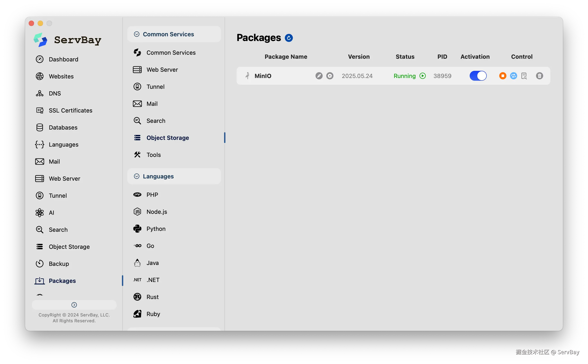This screenshot has width=588, height=364.
Task: Go to SSL Certificates in the sidebar
Action: point(70,110)
